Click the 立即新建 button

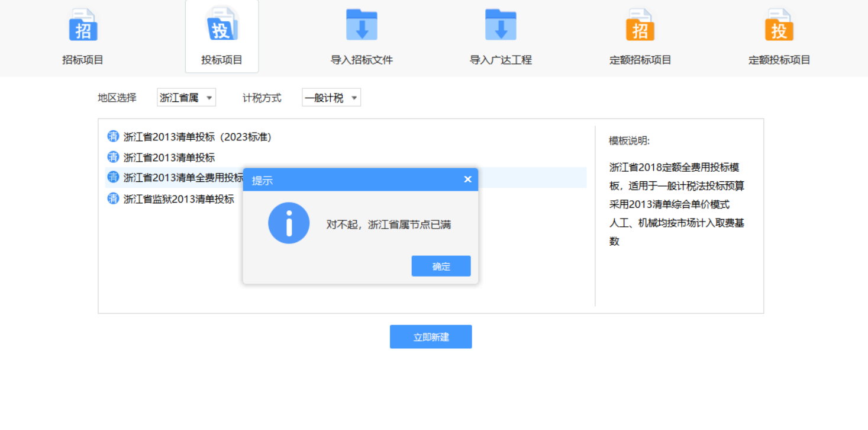coord(431,337)
